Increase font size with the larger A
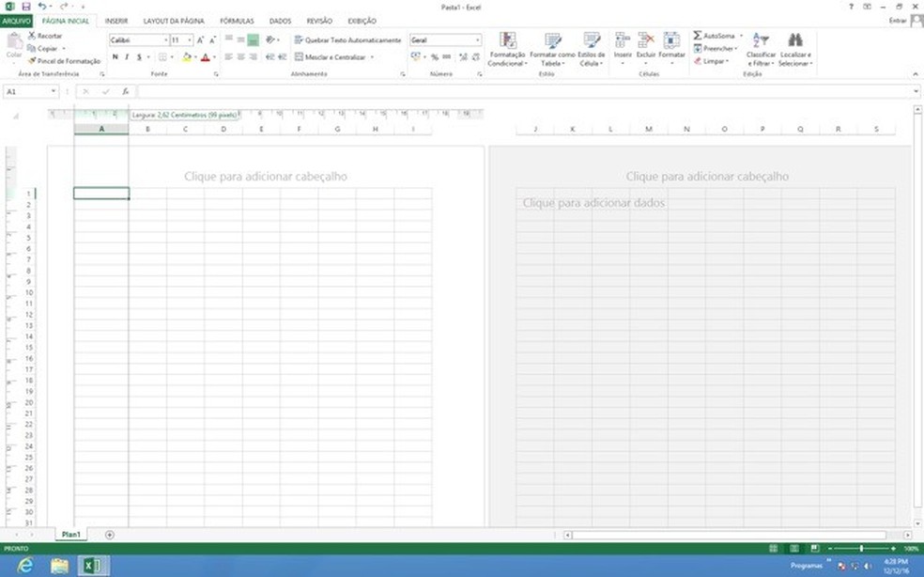Screen dimensions: 924x577 [200, 40]
